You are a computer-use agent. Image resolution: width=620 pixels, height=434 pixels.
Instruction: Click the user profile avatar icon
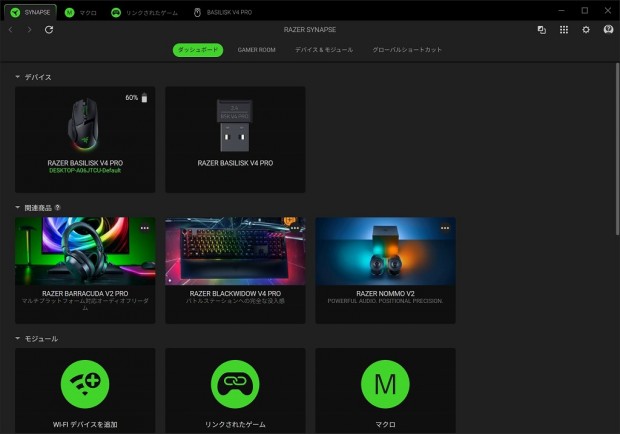[608, 30]
